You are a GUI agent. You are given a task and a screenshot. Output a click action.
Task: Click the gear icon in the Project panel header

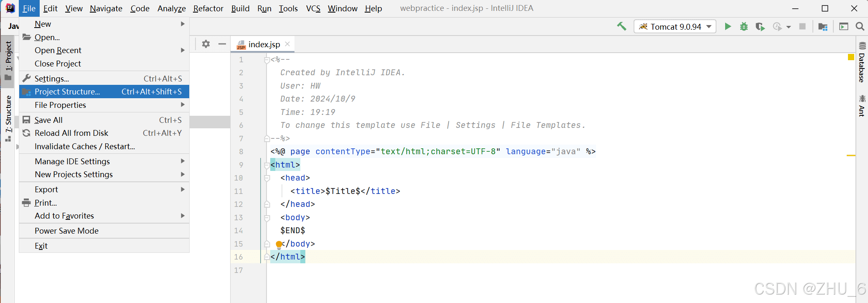pos(206,44)
